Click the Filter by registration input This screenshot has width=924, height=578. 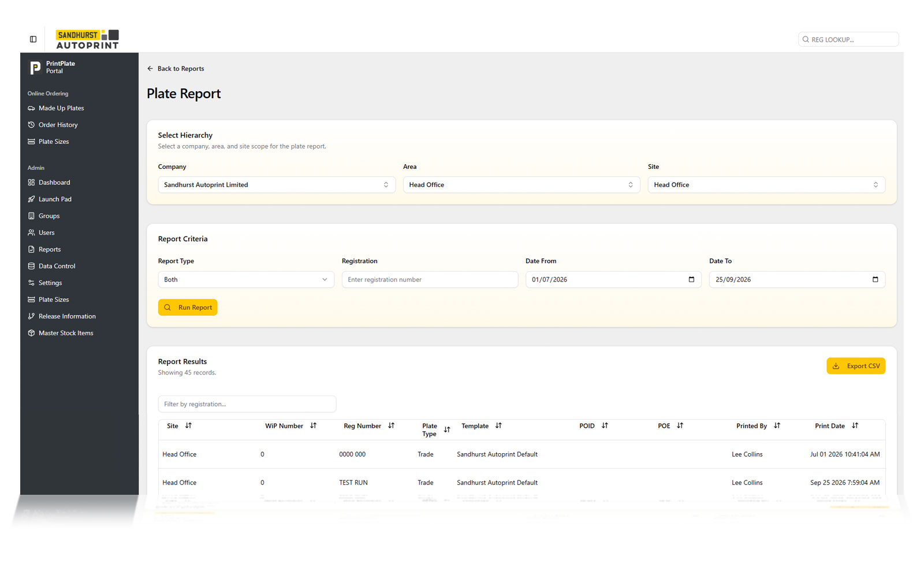pyautogui.click(x=247, y=404)
